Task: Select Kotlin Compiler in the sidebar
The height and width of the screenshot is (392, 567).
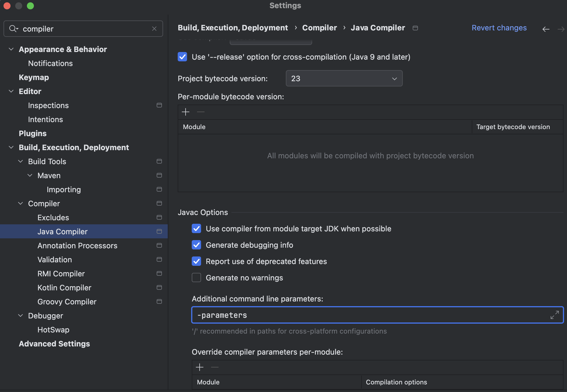Action: (x=64, y=288)
